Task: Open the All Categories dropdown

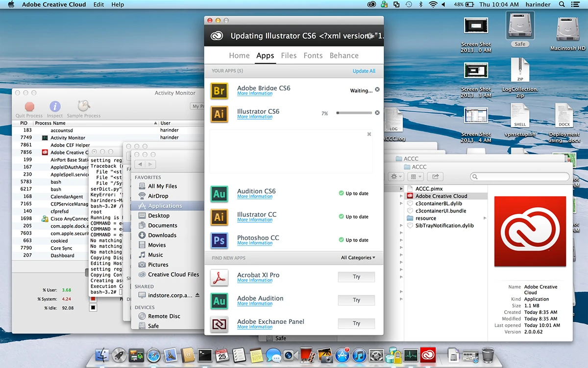Action: pos(358,258)
